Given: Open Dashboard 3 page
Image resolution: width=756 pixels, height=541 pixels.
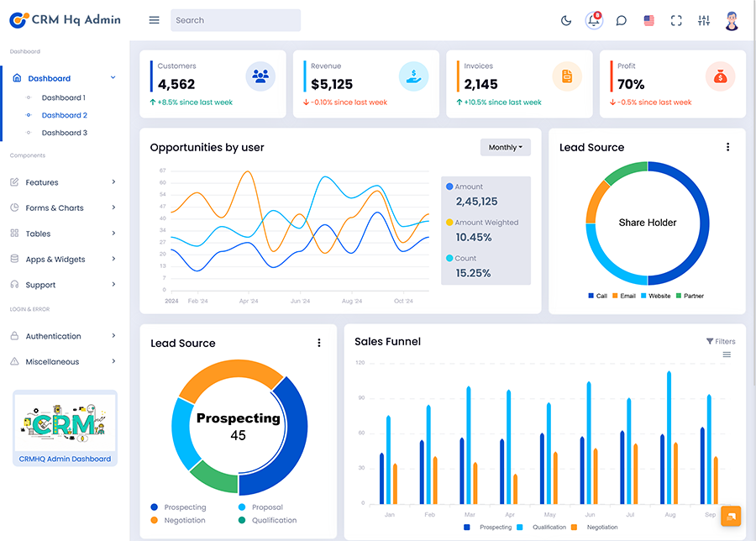Looking at the screenshot, I should 65,133.
